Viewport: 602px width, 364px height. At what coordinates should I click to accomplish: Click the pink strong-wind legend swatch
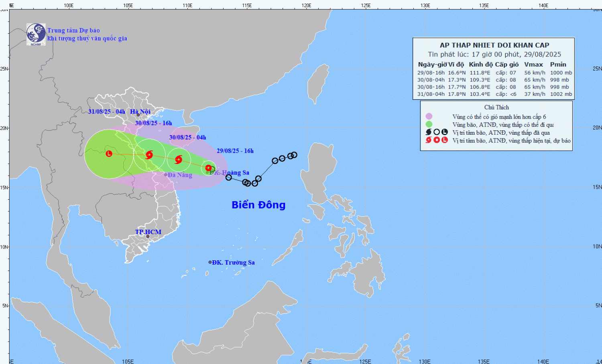(x=429, y=117)
